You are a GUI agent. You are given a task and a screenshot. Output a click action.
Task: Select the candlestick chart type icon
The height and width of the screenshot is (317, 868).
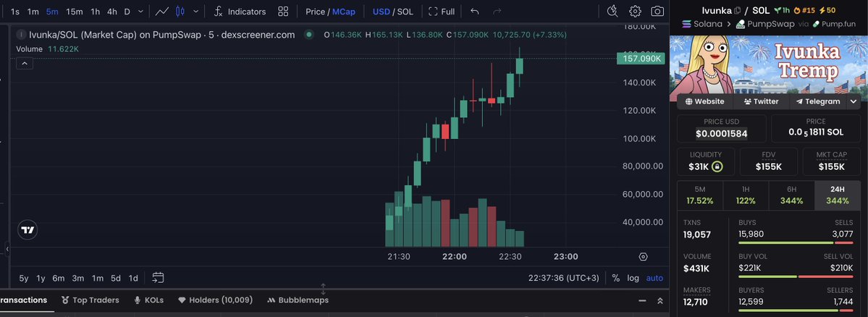(x=180, y=11)
